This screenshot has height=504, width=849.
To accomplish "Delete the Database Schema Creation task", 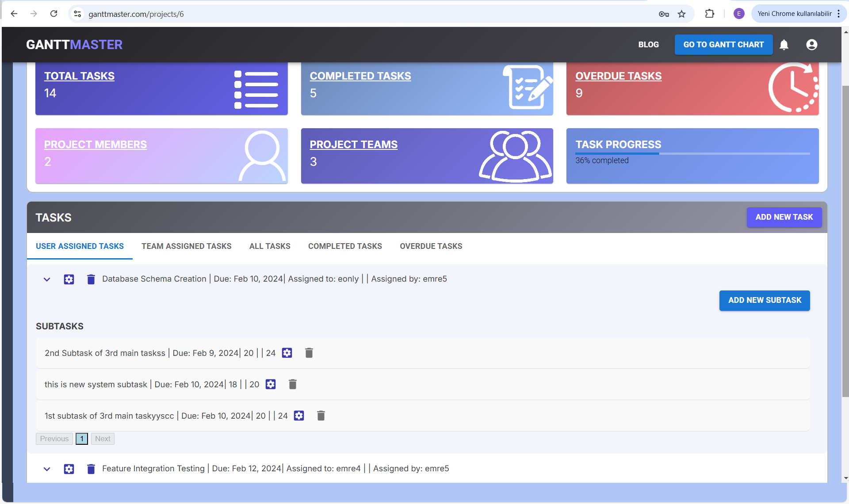I will pyautogui.click(x=91, y=279).
